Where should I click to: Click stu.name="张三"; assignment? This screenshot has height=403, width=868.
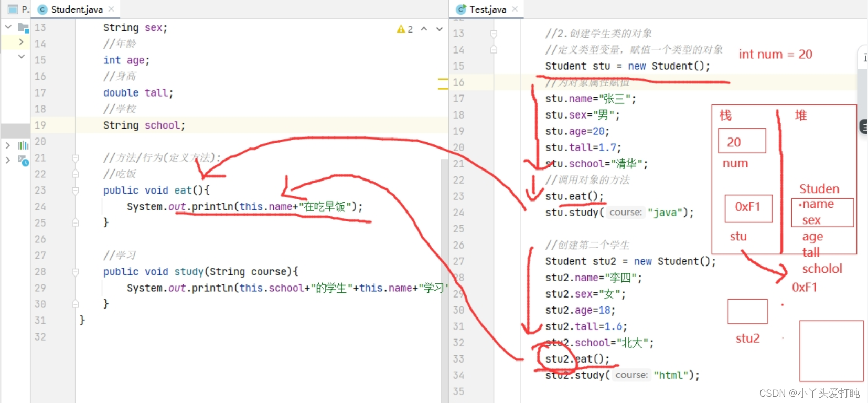(591, 99)
